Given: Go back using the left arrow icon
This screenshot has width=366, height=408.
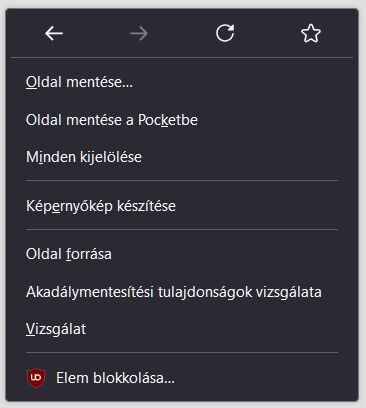Looking at the screenshot, I should click(x=54, y=33).
